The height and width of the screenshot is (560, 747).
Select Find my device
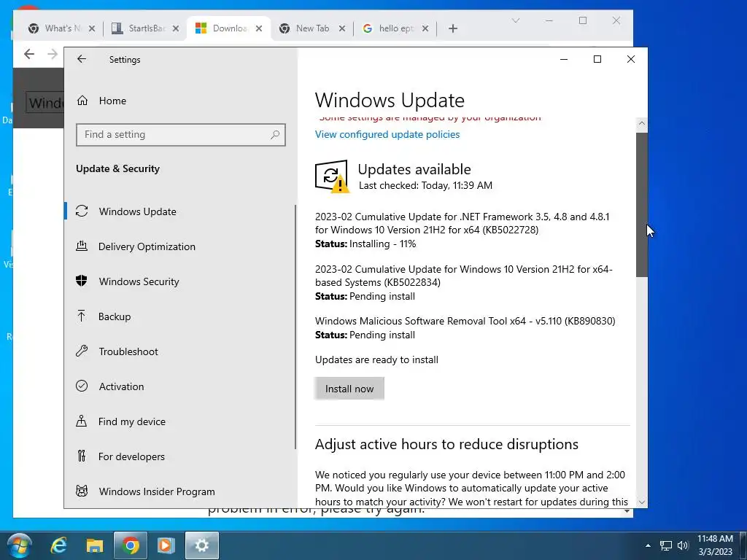(132, 421)
